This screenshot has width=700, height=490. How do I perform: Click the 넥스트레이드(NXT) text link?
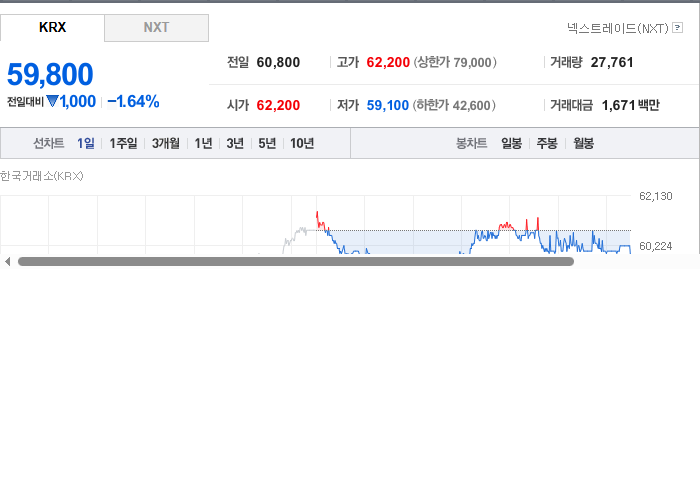618,28
